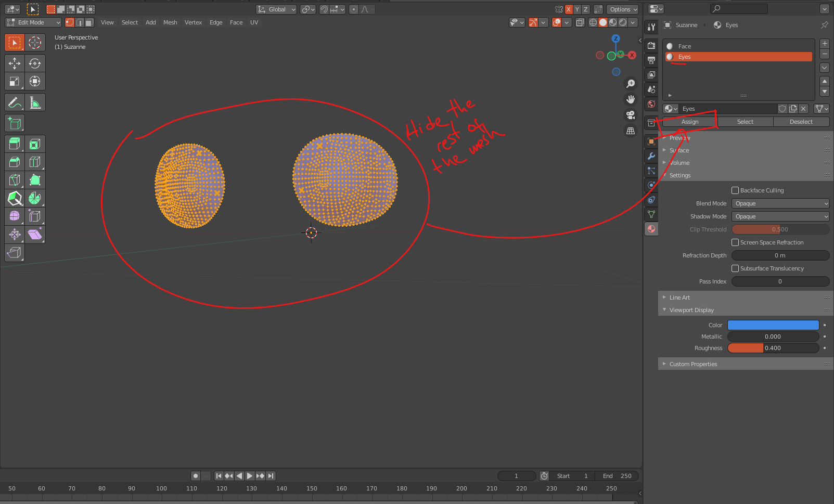This screenshot has height=504, width=834.
Task: Switch to edge select mode
Action: [x=80, y=22]
